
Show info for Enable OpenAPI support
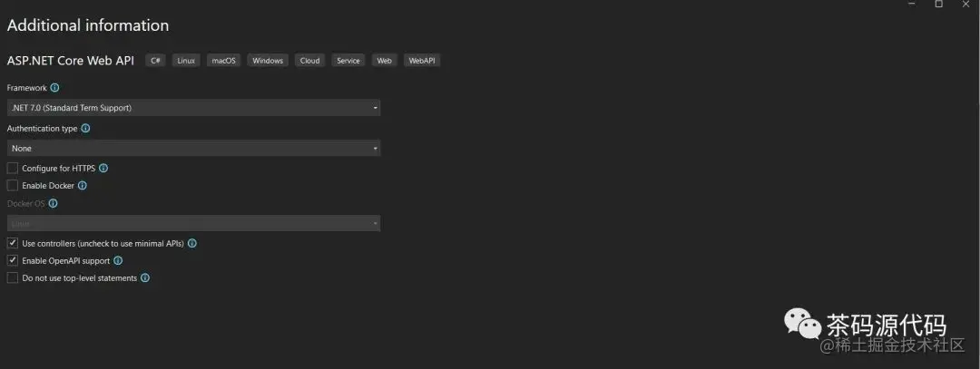(x=118, y=260)
